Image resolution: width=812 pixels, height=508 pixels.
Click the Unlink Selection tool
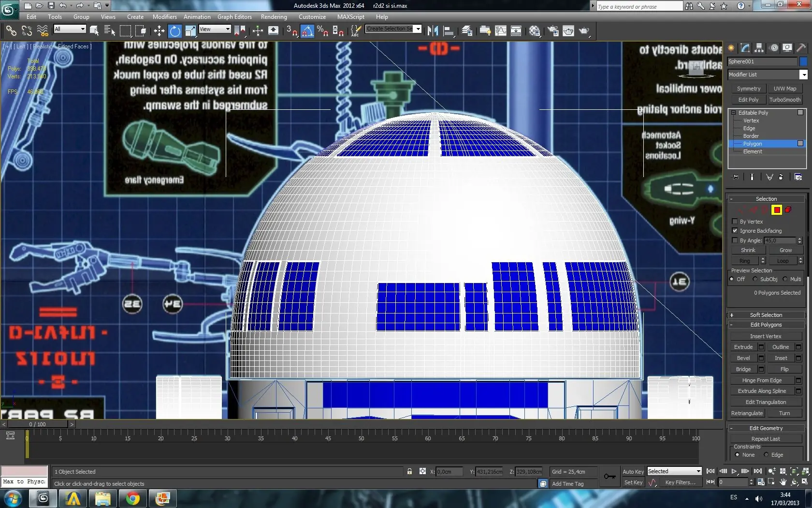click(x=27, y=31)
